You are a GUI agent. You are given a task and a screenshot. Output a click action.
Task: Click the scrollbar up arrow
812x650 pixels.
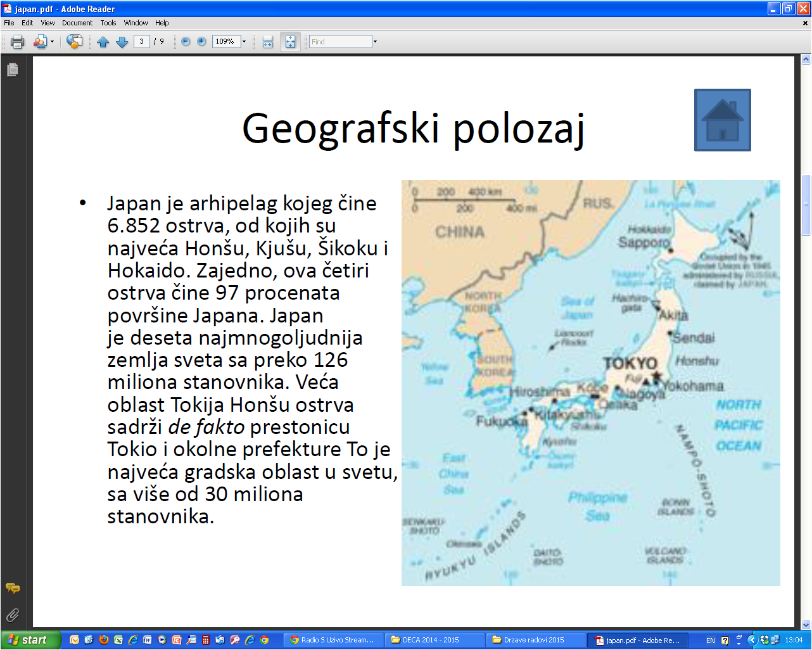coord(806,60)
